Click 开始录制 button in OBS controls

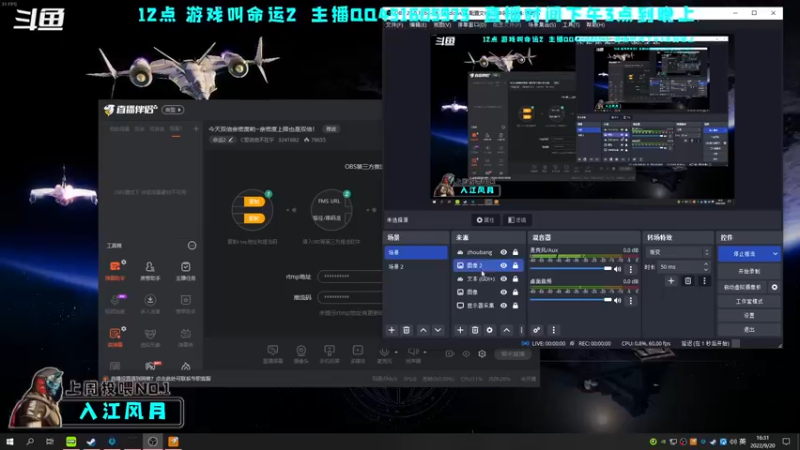749,271
